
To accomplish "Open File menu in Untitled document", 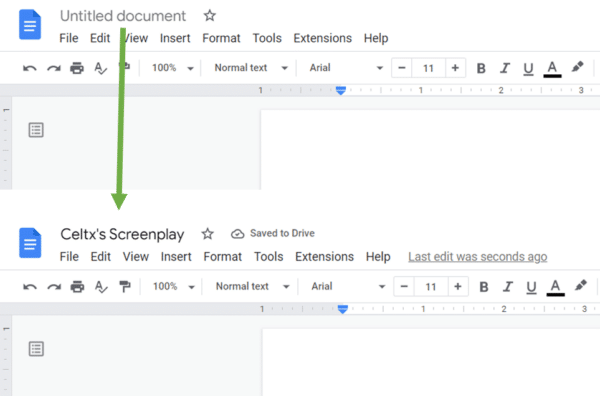I will pos(69,38).
